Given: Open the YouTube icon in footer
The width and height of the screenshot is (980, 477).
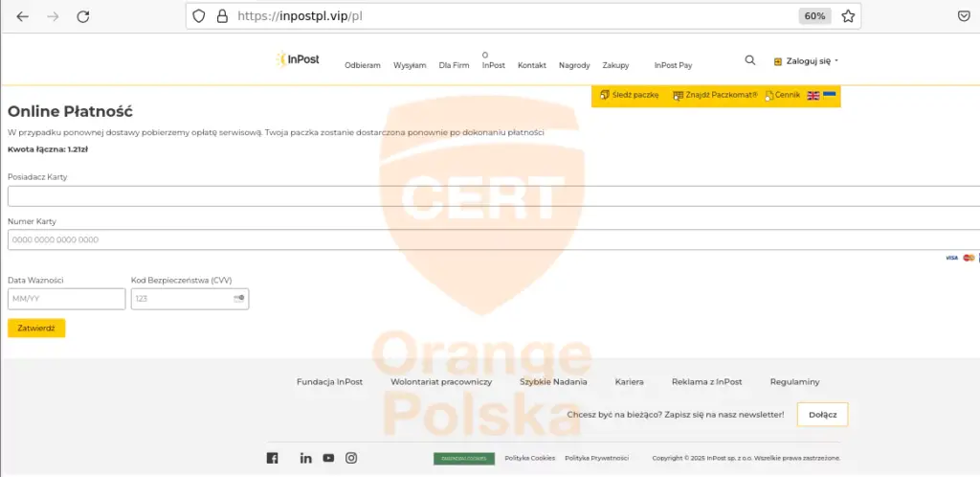Looking at the screenshot, I should point(329,458).
